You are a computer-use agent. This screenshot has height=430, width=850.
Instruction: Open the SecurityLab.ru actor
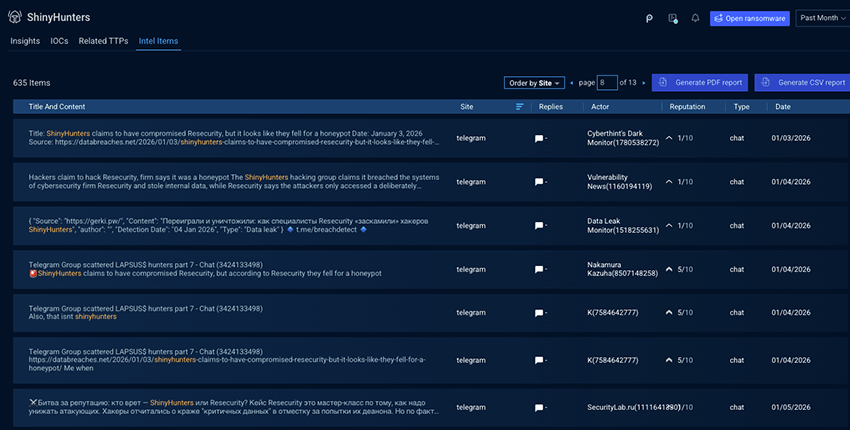(633, 407)
